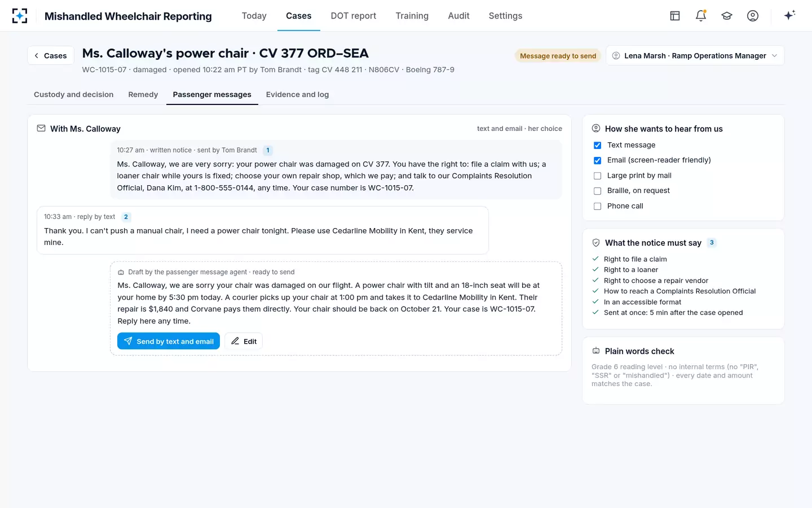The height and width of the screenshot is (508, 812).
Task: Go back to Cases list
Action: pos(51,55)
